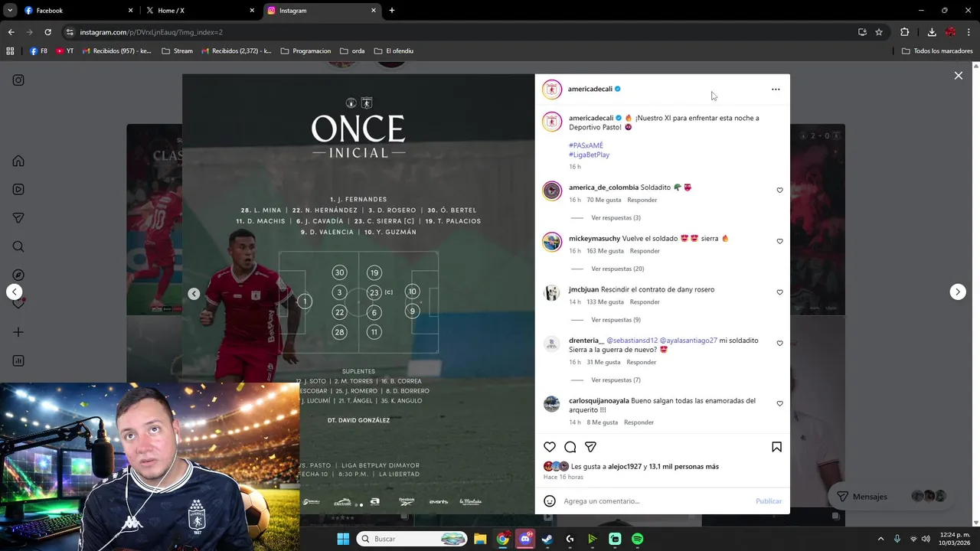Open Chrome downloads icon
Image resolution: width=980 pixels, height=551 pixels.
pyautogui.click(x=932, y=32)
